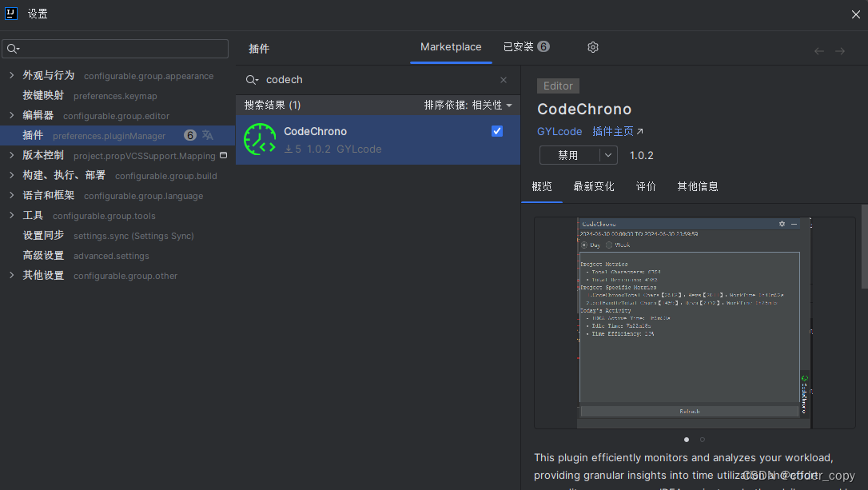Screen dimensions: 868x490
Task: Click the 禁用 button to disable the plugin
Action: point(570,156)
